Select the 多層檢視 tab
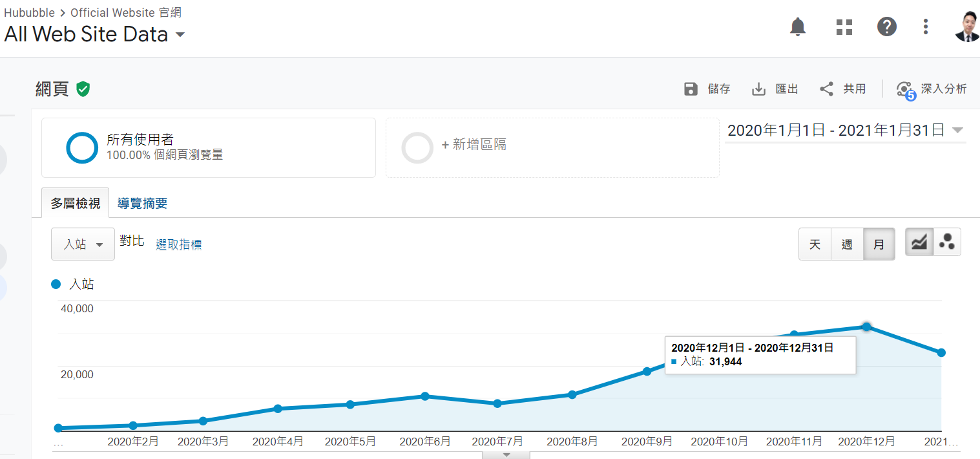 pyautogui.click(x=76, y=202)
